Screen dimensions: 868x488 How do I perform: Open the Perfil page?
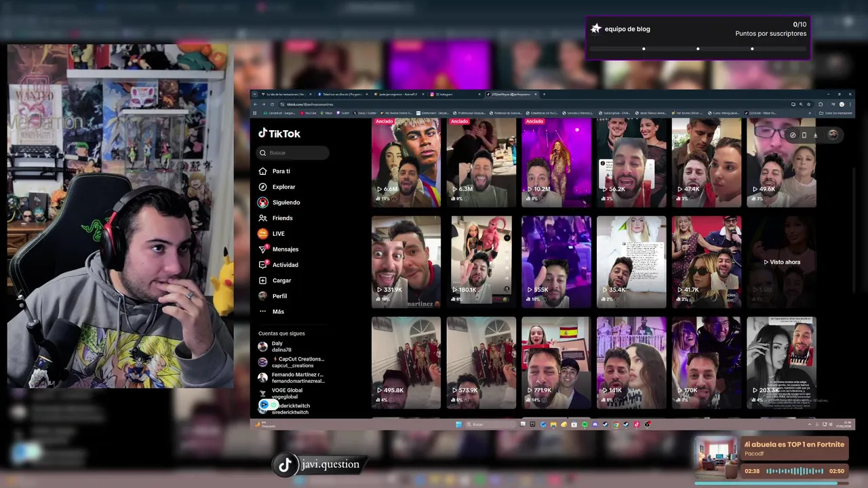click(273, 296)
